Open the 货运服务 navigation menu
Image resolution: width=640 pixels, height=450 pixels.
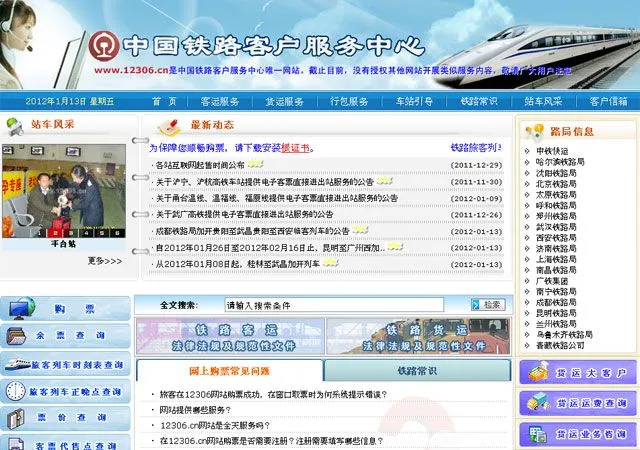pyautogui.click(x=284, y=101)
